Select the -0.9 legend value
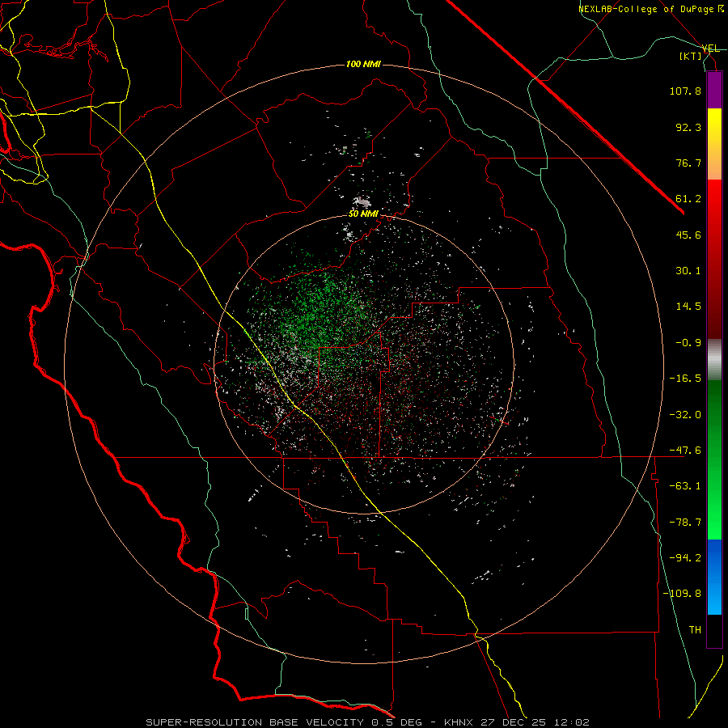 click(x=688, y=343)
